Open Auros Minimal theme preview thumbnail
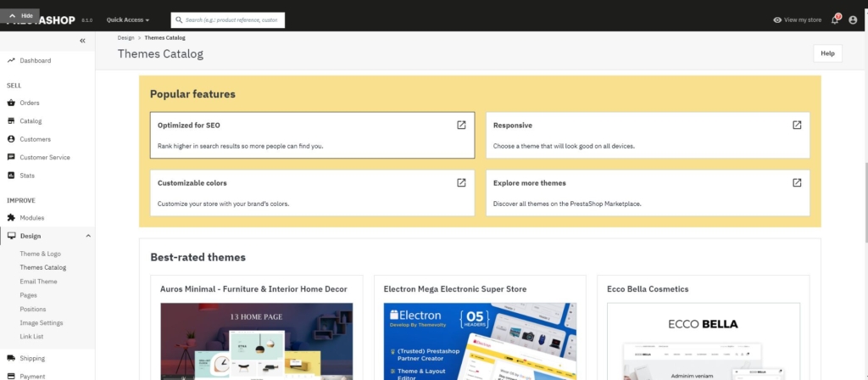This screenshot has height=380, width=868. 257,341
